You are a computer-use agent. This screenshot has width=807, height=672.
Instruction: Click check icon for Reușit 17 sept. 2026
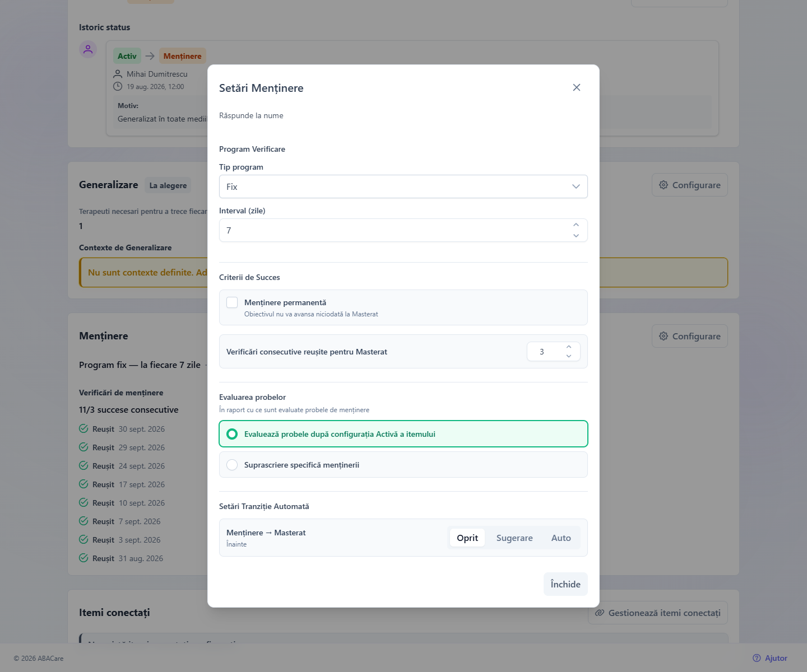[84, 484]
